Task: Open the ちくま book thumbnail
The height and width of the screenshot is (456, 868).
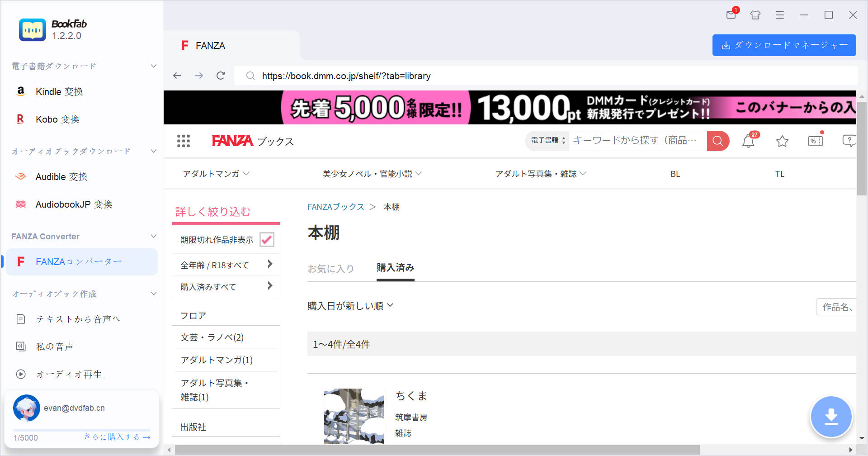Action: tap(354, 416)
